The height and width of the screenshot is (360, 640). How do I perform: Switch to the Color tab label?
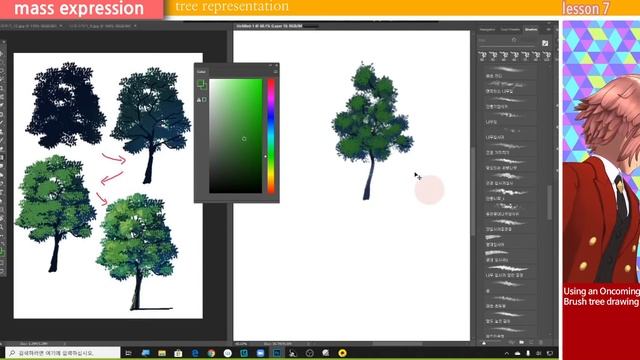point(201,72)
